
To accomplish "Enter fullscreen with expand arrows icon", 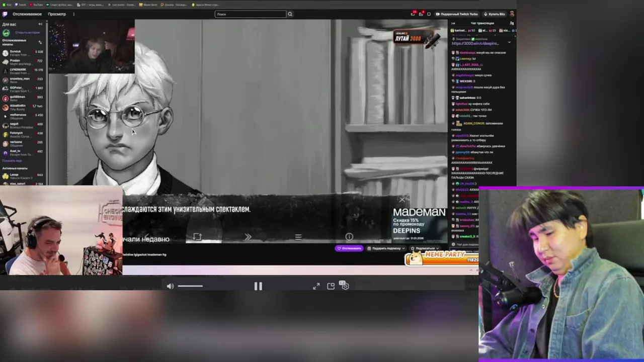I will [316, 286].
